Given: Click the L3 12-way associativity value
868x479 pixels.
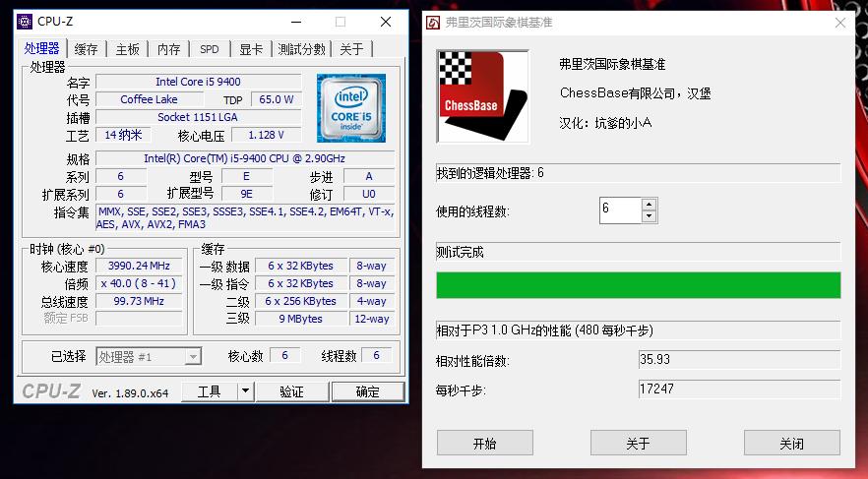Looking at the screenshot, I should 371,319.
